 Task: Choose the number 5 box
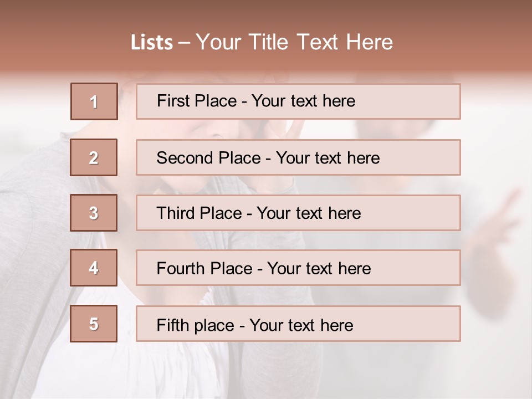pos(94,324)
